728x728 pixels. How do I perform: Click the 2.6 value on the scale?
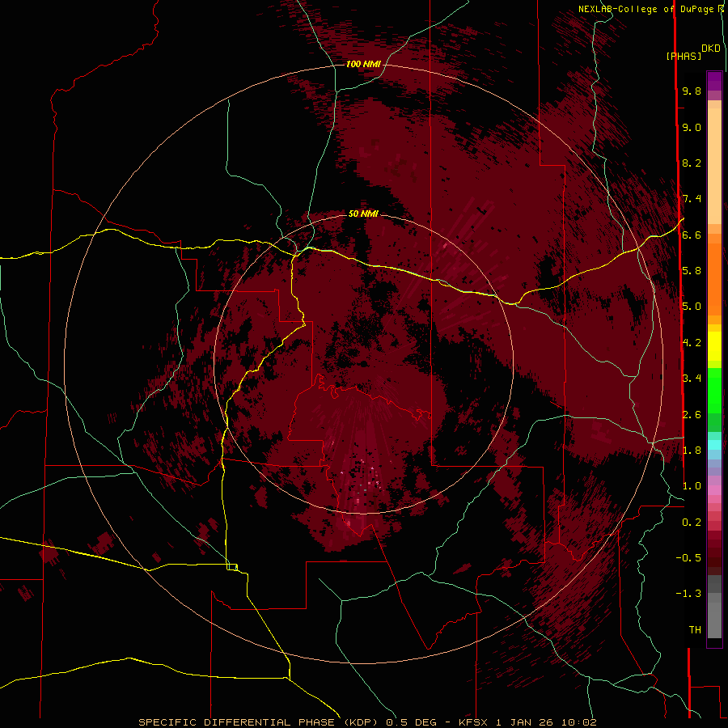pyautogui.click(x=692, y=415)
